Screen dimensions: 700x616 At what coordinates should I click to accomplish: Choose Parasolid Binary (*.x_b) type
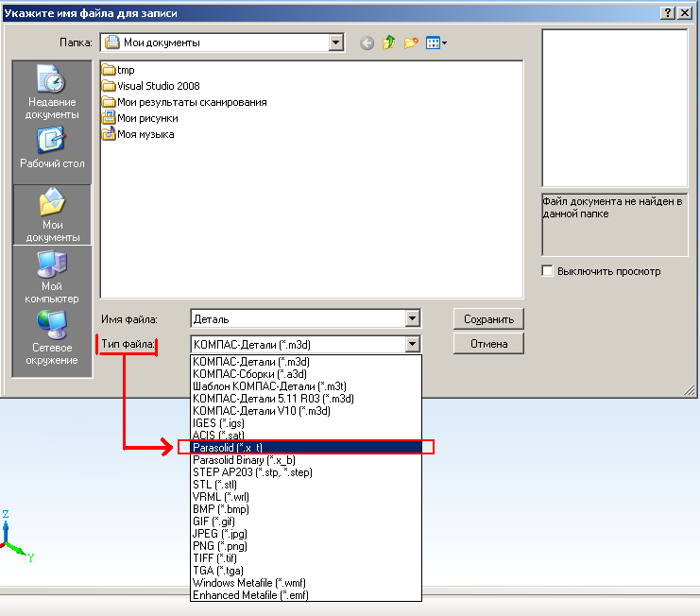[306, 460]
